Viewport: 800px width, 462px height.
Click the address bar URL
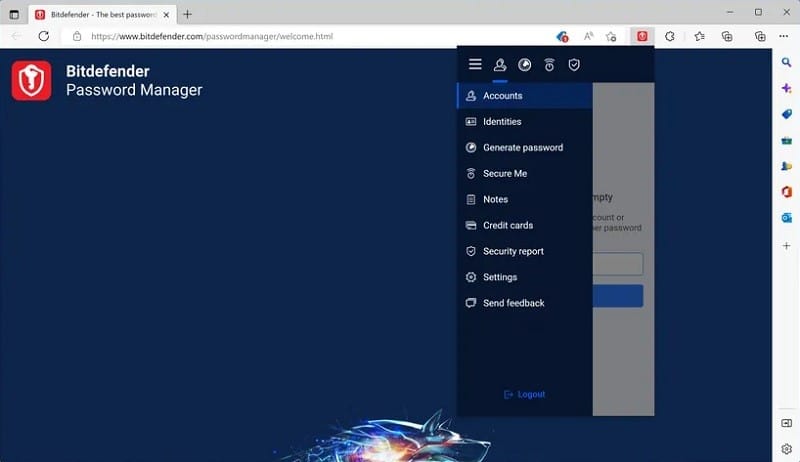pyautogui.click(x=212, y=36)
